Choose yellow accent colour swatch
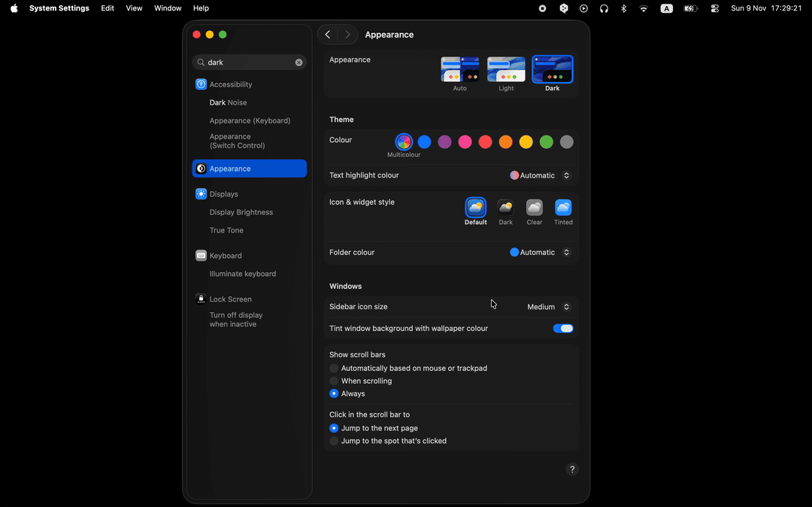The image size is (812, 507). [526, 142]
